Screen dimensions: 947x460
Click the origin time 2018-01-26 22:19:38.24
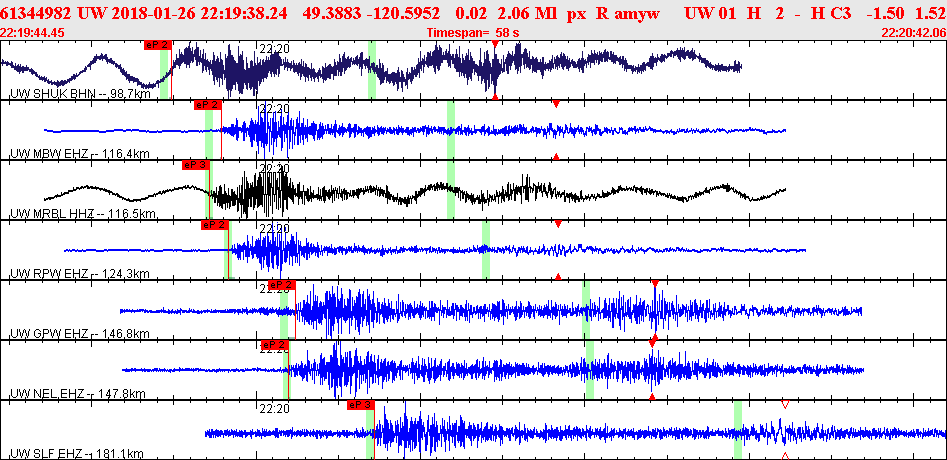[x=199, y=12]
